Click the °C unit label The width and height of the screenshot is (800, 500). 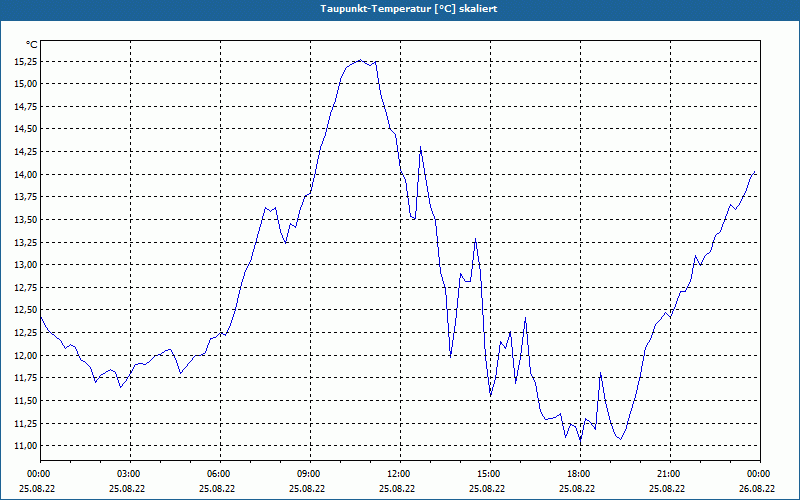point(32,45)
